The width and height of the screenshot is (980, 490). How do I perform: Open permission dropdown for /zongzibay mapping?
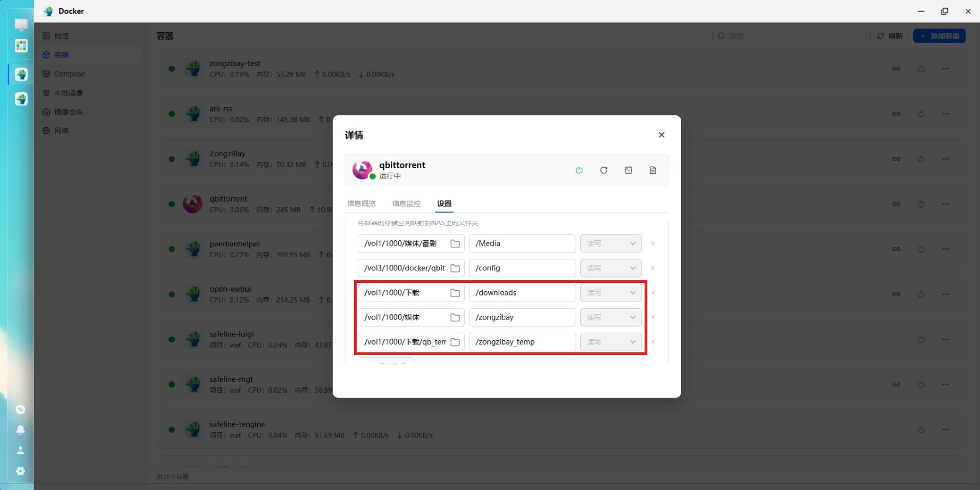point(611,317)
